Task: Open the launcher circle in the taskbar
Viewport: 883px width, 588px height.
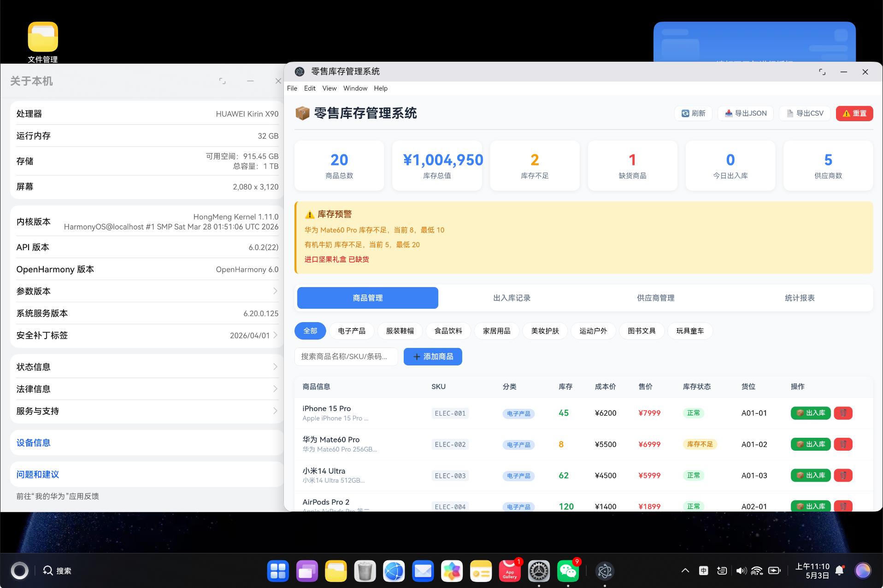Action: (19, 570)
